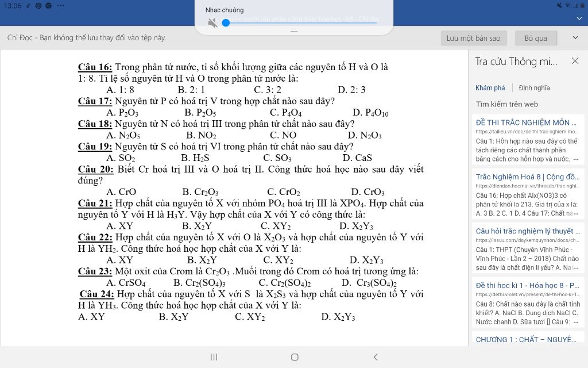Image resolution: width=588 pixels, height=368 pixels.
Task: Select answer D. P₄O₁₀ under Câu 17
Action: point(370,113)
